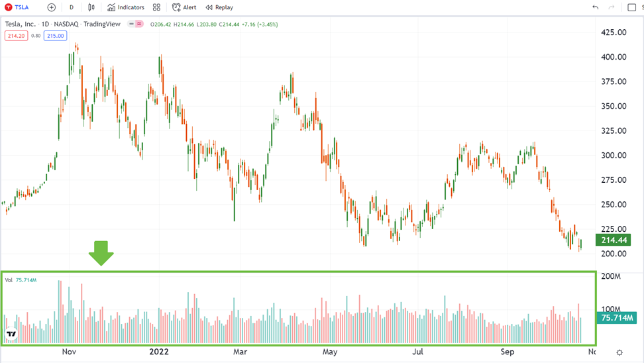Viewport: 644px width, 363px height.
Task: Toggle the gray market status dash badge
Action: click(131, 24)
